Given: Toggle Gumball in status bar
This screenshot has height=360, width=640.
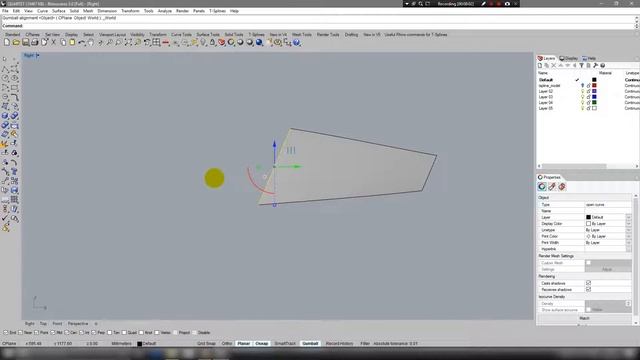Looking at the screenshot, I should pyautogui.click(x=310, y=344).
